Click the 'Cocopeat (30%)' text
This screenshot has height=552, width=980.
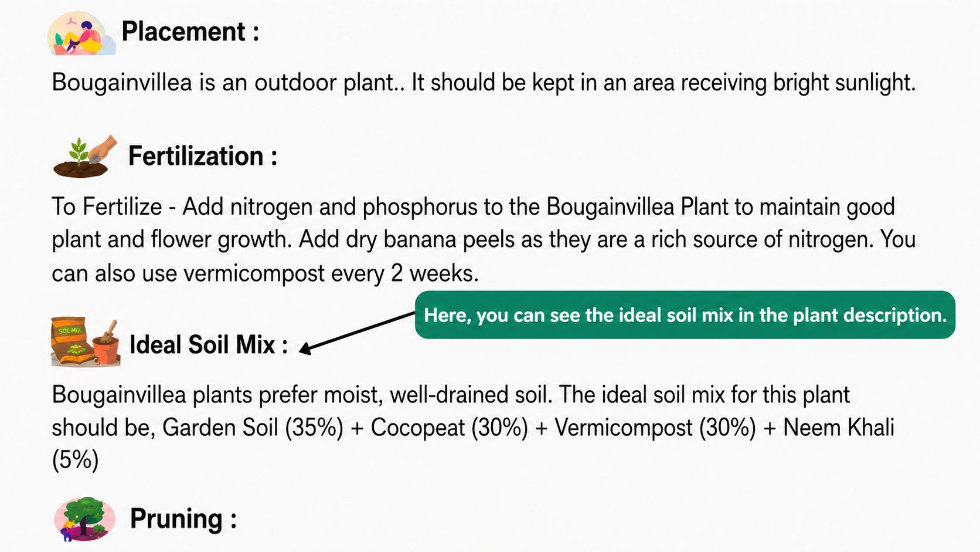[x=450, y=428]
